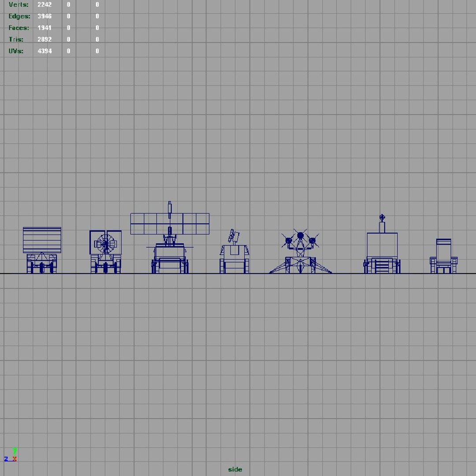This screenshot has height=476, width=476.
Task: Click the face count value 1941
Action: [45, 28]
